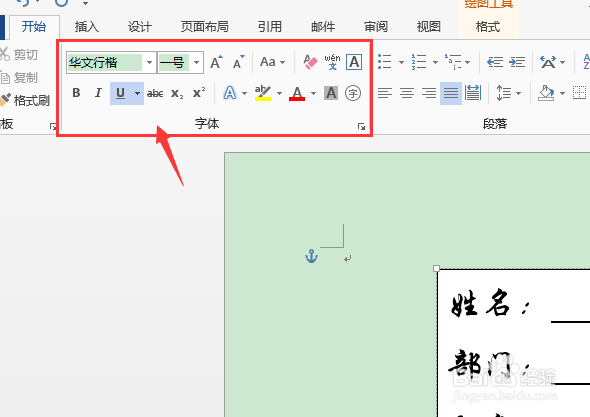The width and height of the screenshot is (590, 417).
Task: Open shading color dropdown arrow
Action: point(563,93)
